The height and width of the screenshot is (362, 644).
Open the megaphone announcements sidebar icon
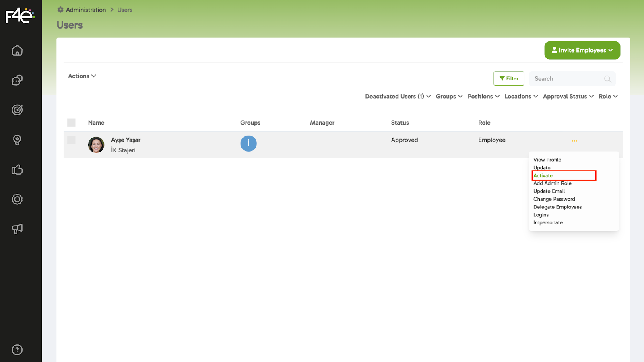[17, 229]
